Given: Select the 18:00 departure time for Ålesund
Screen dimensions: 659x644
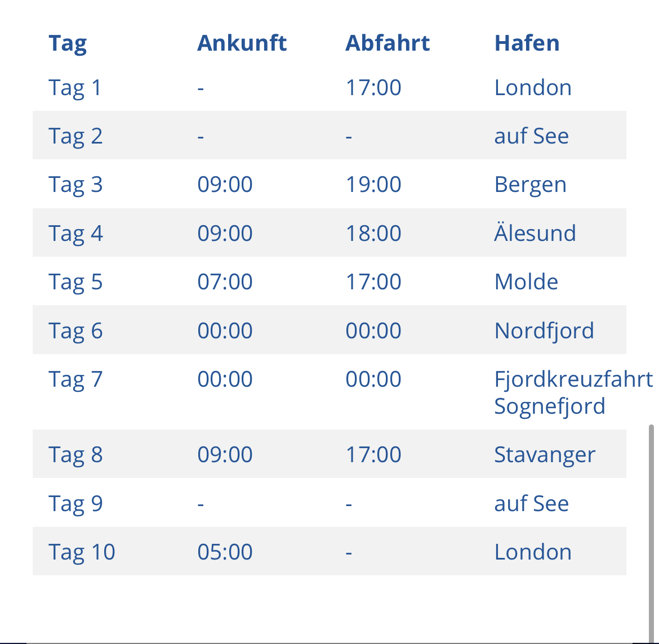Looking at the screenshot, I should (373, 233).
